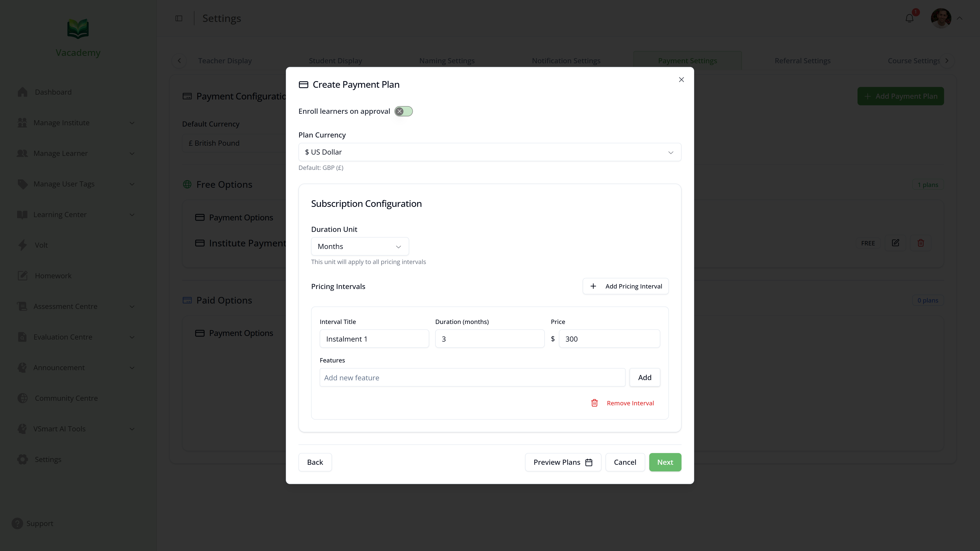Screen dimensions: 980x551
Task: Expand the VSmart AI Tools chevron
Action: [x=132, y=429]
